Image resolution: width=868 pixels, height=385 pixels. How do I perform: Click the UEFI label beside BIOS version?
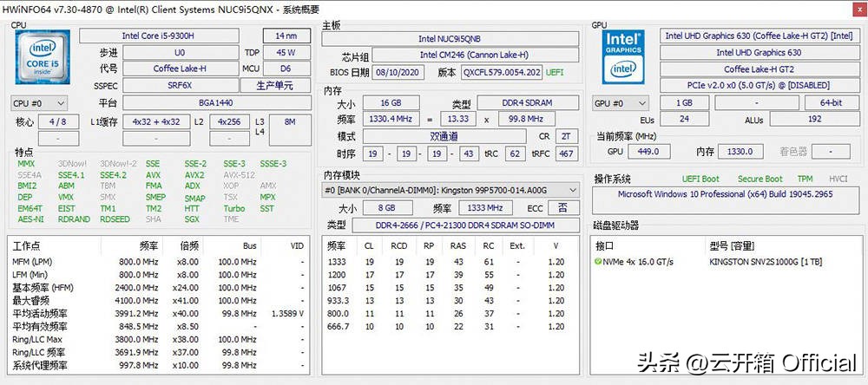[x=556, y=73]
